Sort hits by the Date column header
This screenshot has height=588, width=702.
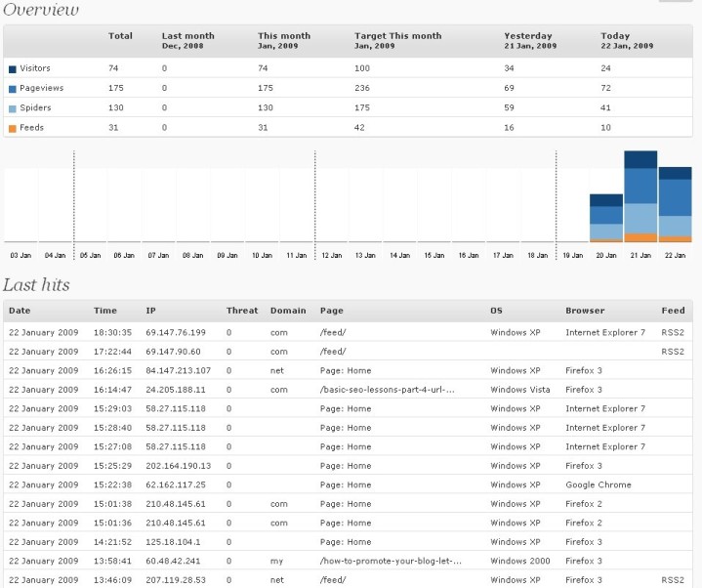pos(19,311)
